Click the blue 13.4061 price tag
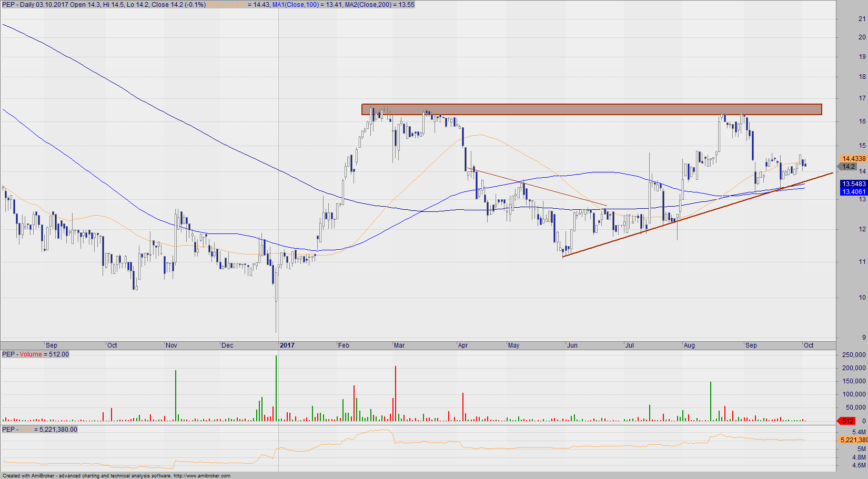This screenshot has width=868, height=479. pyautogui.click(x=853, y=192)
